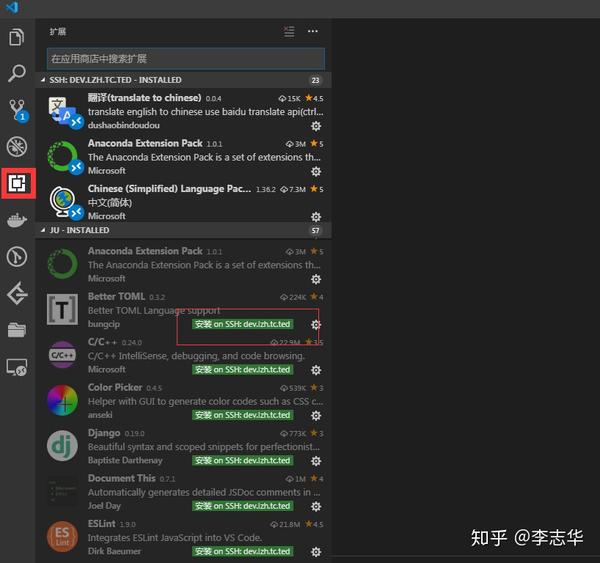Open manage gear for Chinese Language Pack
600x563 pixels.
316,217
